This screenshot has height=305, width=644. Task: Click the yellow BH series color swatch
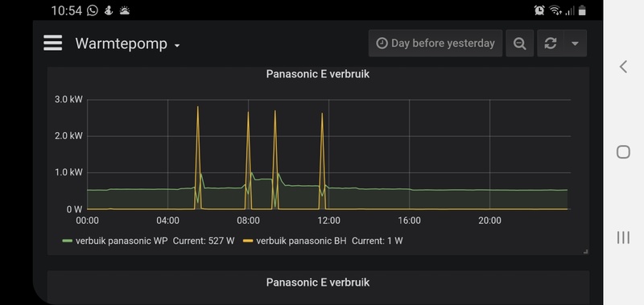pos(248,241)
